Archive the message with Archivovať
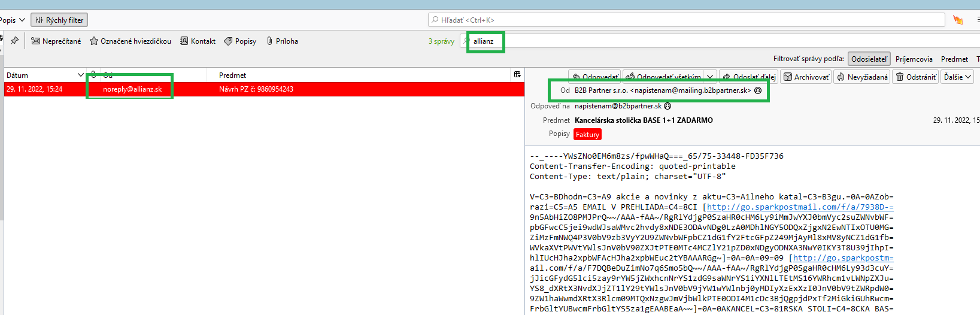The width and height of the screenshot is (980, 315). (806, 77)
